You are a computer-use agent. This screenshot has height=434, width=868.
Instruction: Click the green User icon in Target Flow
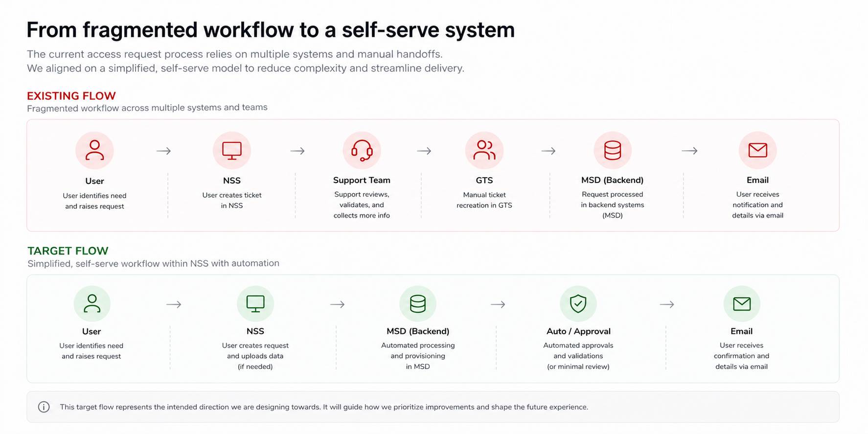click(92, 304)
